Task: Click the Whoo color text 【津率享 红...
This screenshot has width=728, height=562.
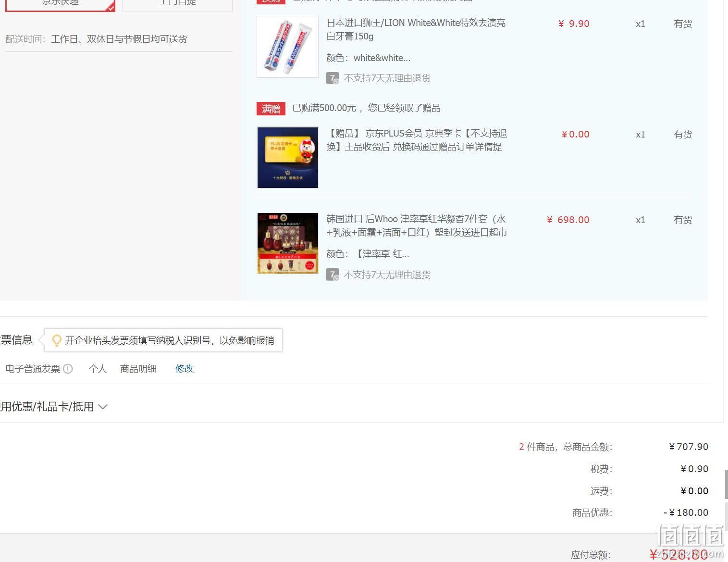Action: coord(382,254)
